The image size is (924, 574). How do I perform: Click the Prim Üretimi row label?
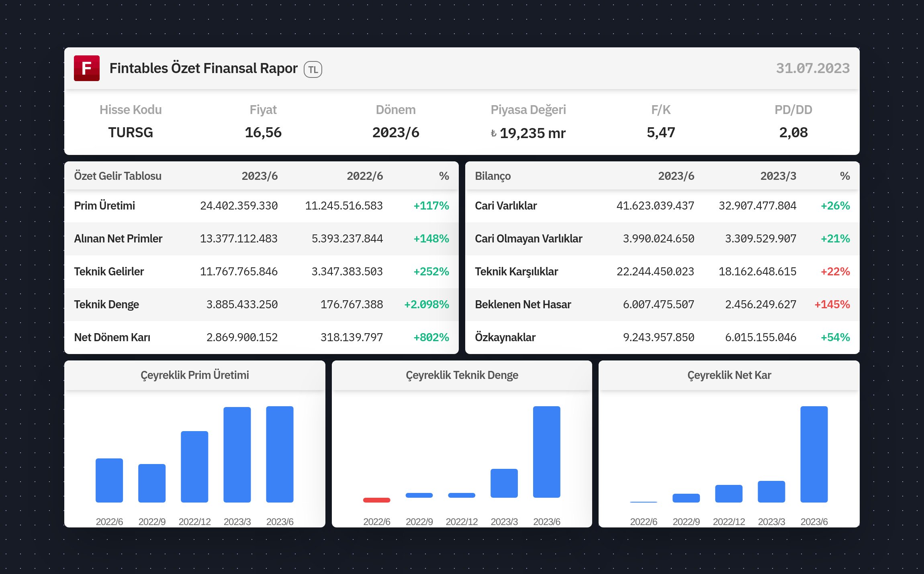[104, 206]
